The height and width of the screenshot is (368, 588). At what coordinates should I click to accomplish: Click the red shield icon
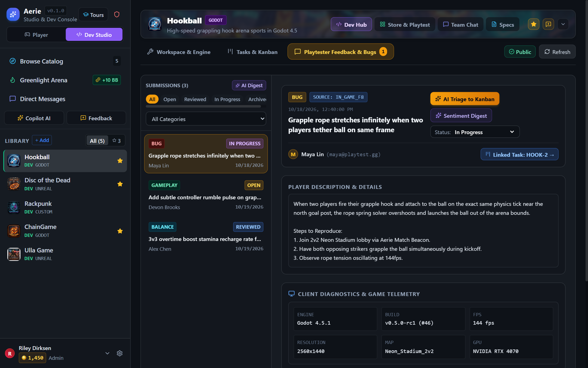click(x=117, y=14)
